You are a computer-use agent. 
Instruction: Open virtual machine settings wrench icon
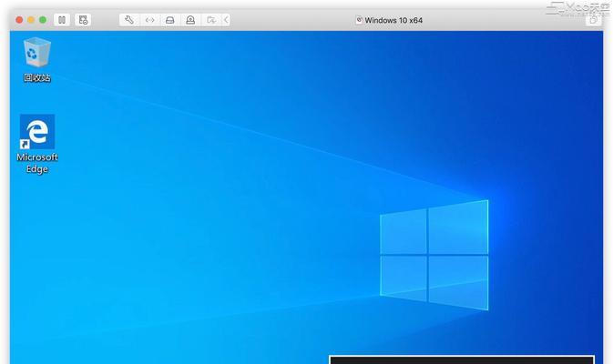click(129, 20)
